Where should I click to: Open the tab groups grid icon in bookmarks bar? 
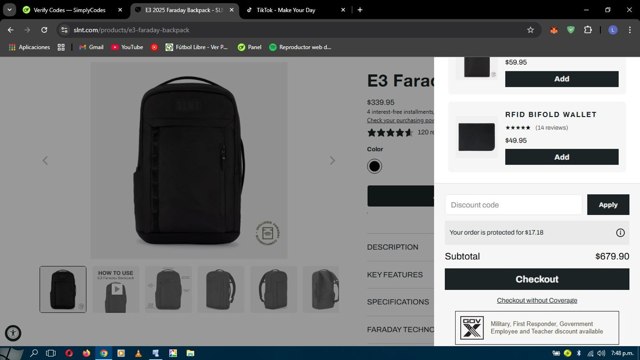coord(61,47)
